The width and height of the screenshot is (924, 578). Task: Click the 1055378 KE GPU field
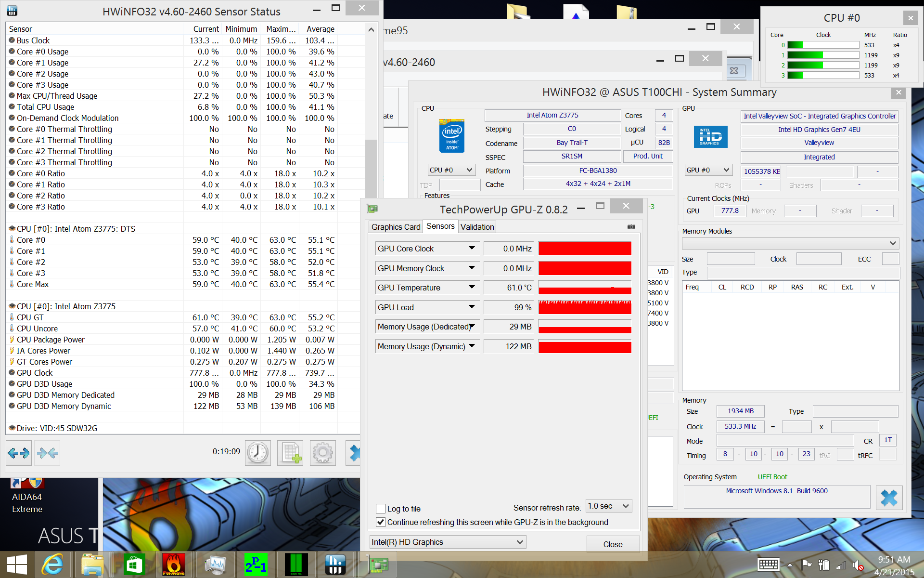click(762, 171)
